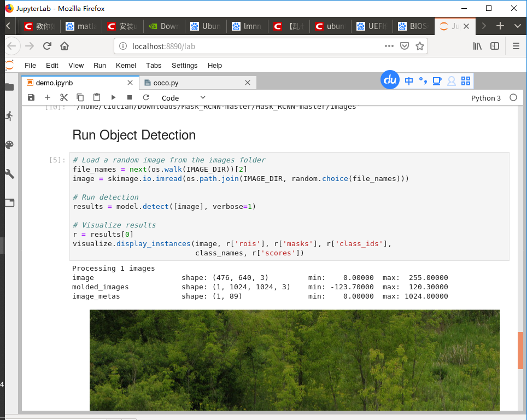This screenshot has width=527, height=420.
Task: Insert a new cell below using the plus icon
Action: coord(48,97)
